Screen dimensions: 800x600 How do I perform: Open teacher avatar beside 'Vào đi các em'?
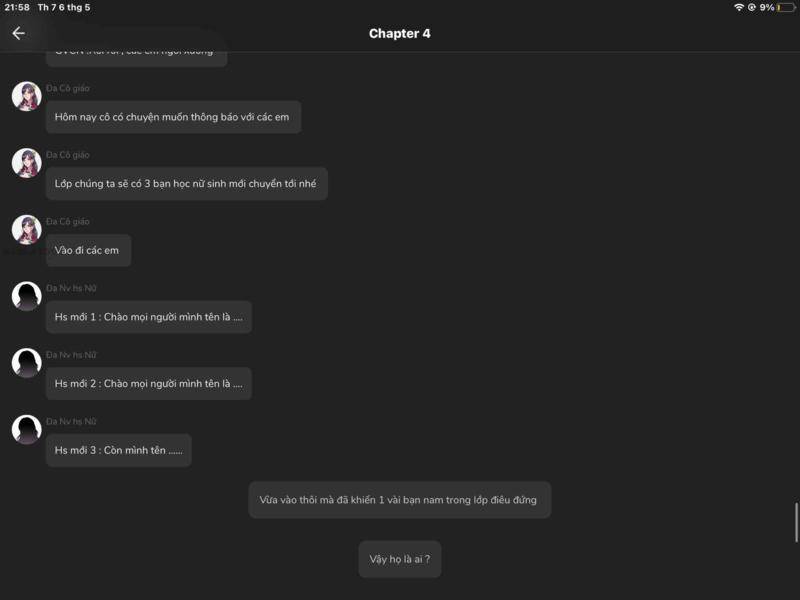(x=27, y=230)
